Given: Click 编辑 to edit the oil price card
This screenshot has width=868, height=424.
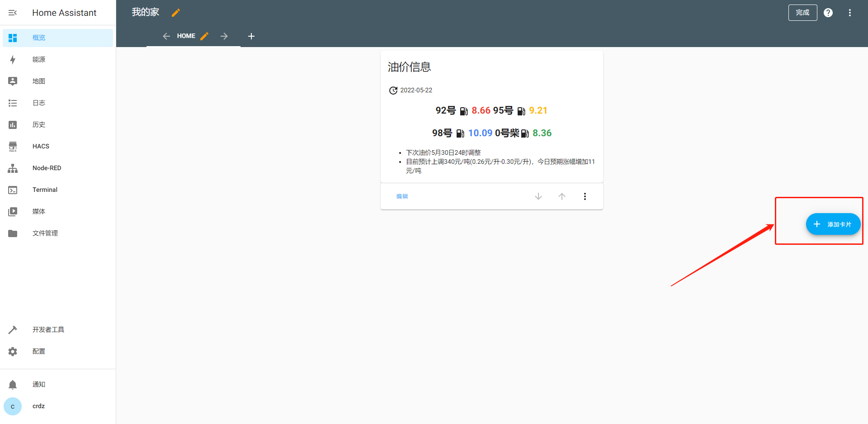Looking at the screenshot, I should (402, 196).
